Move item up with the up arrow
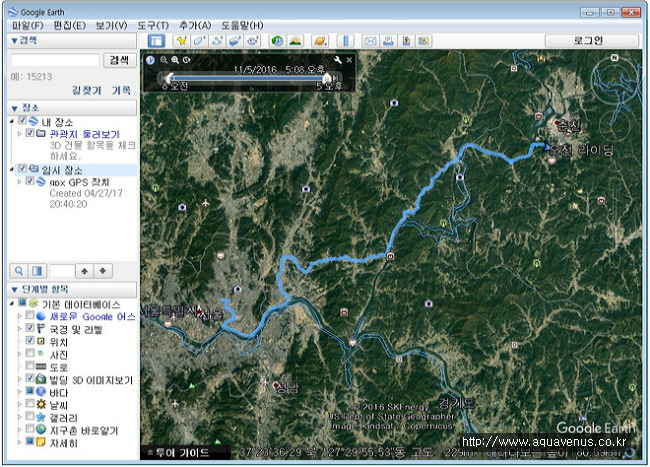The height and width of the screenshot is (467, 650). click(x=85, y=271)
